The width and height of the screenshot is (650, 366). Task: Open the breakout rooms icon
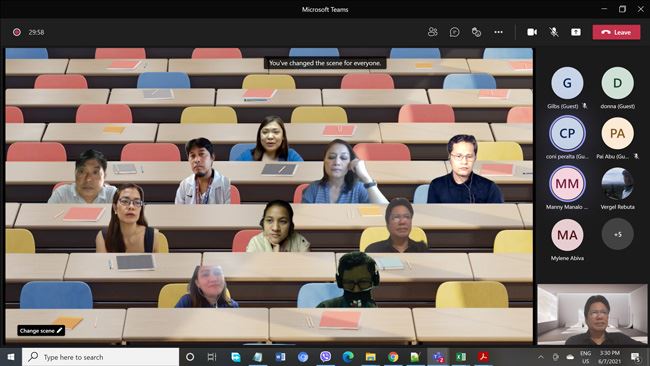point(476,32)
